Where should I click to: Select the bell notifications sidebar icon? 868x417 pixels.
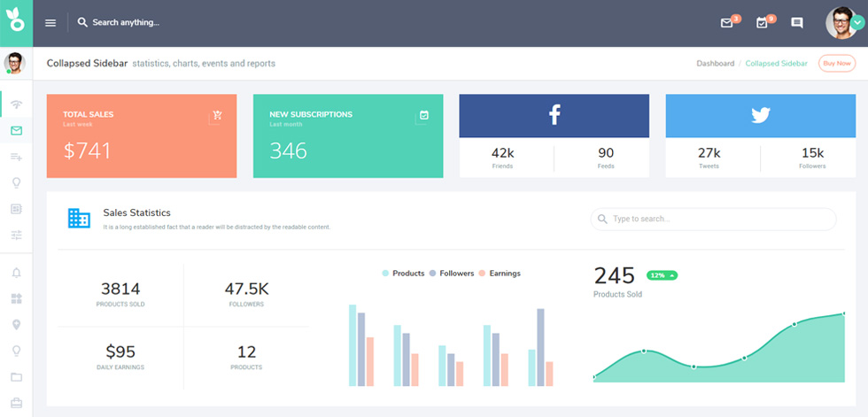click(x=17, y=273)
